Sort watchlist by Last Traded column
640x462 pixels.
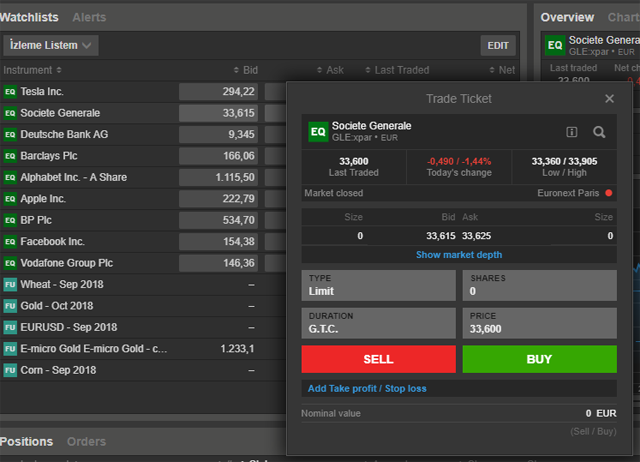[397, 70]
